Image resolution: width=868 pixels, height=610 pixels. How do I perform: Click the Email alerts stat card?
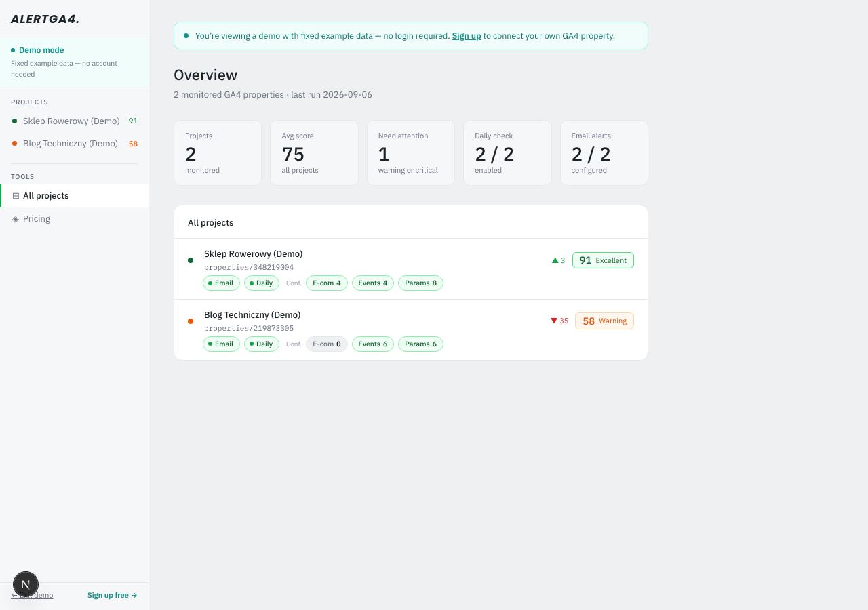coord(604,153)
